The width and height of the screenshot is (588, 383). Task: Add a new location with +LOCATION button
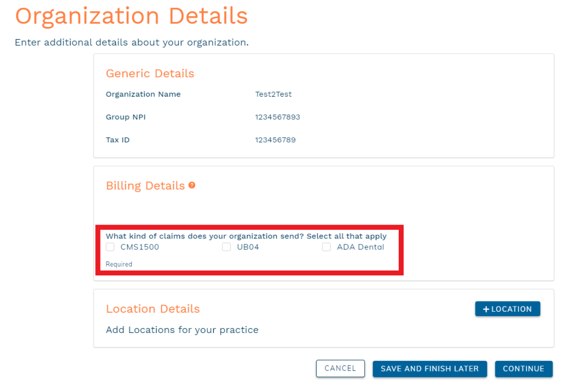(x=507, y=309)
